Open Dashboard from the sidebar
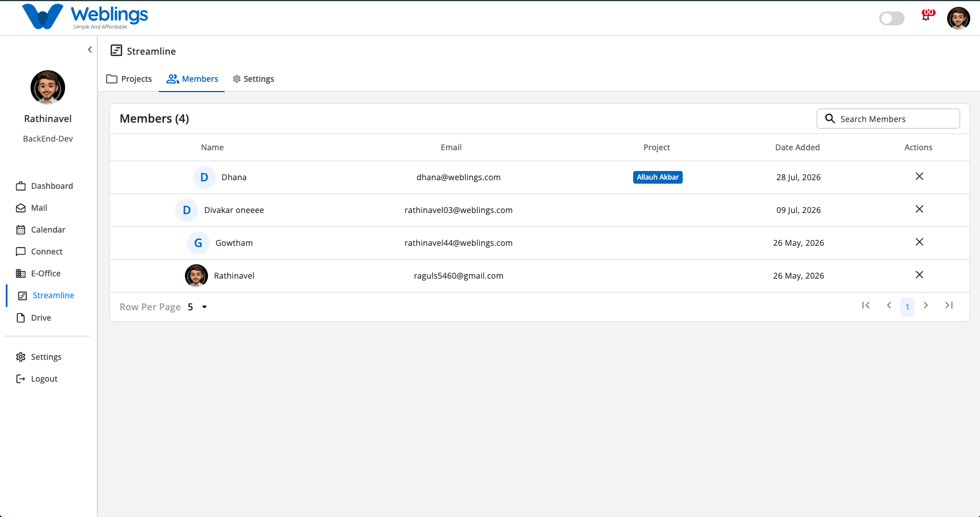Screen dimensions: 980x517 (44, 186)
